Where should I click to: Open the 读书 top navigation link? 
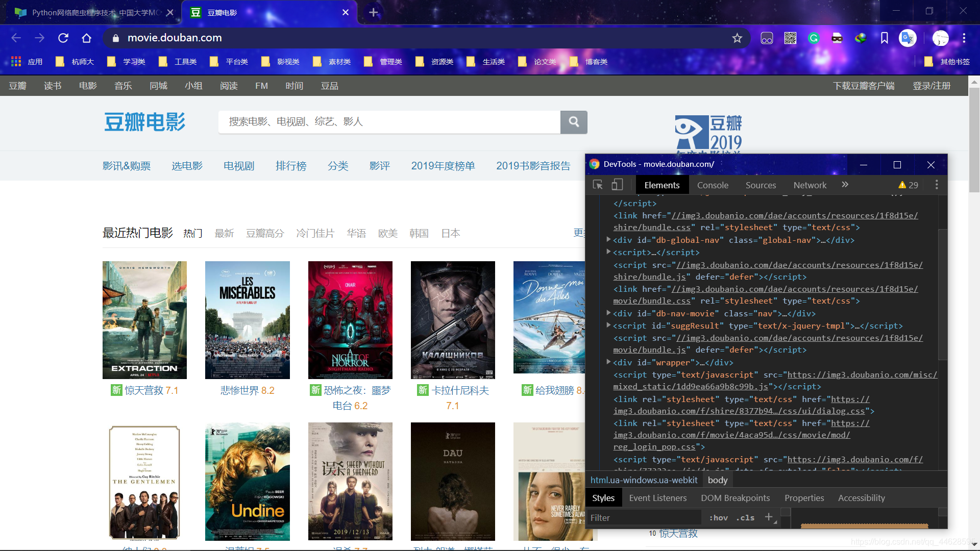point(53,86)
